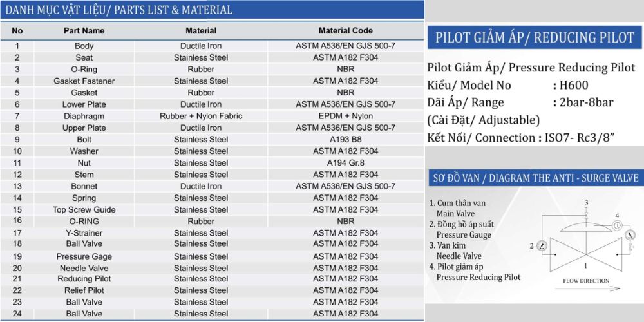This screenshot has width=644, height=322.
Task: Click the Diaphragm part name row
Action: tap(84, 116)
